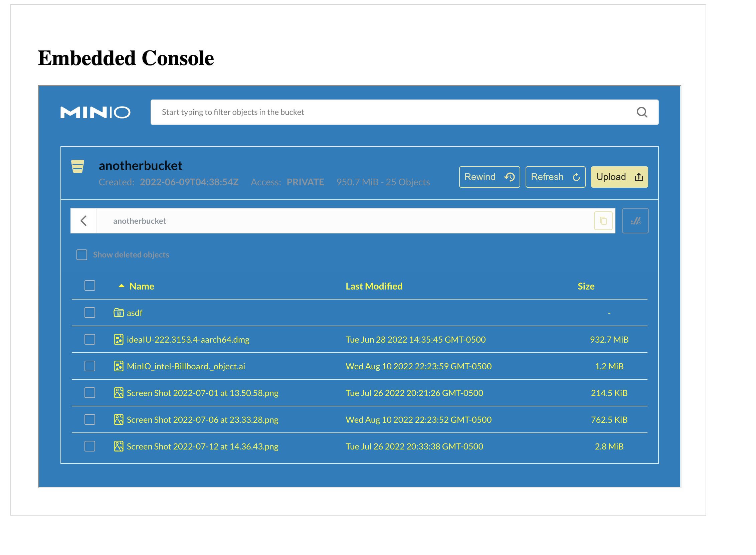Open MinIO_intel-Billboard._object.ai object
The height and width of the screenshot is (555, 756).
click(x=186, y=366)
